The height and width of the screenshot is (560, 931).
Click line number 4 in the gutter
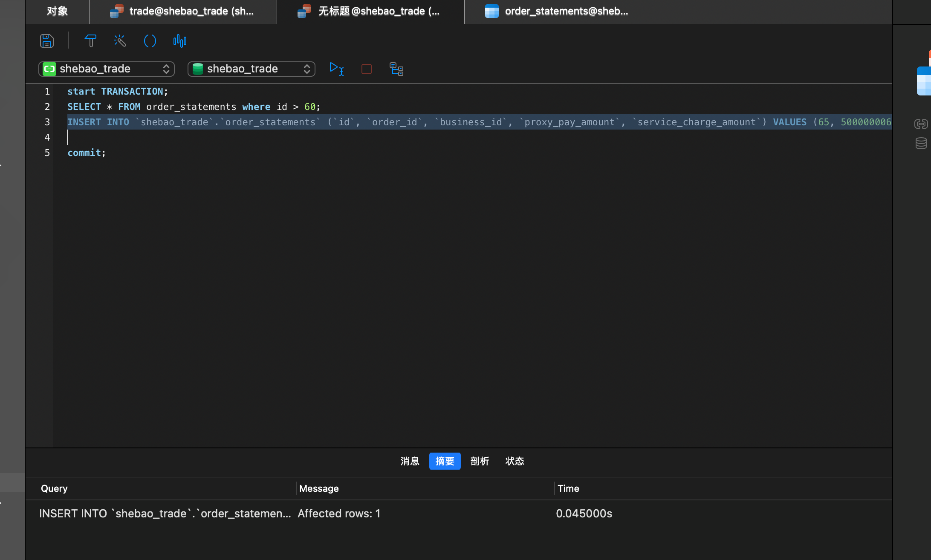click(47, 137)
